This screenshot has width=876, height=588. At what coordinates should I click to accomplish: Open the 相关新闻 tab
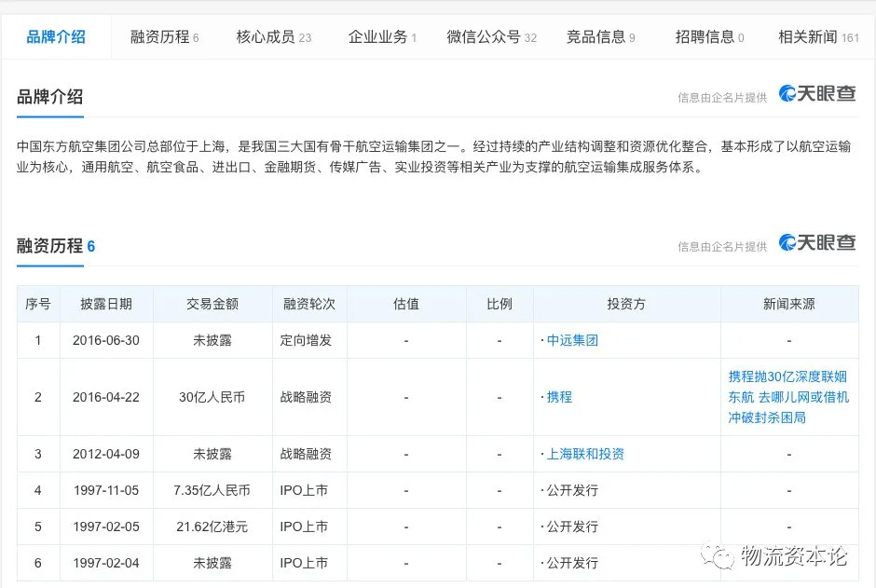tap(818, 37)
